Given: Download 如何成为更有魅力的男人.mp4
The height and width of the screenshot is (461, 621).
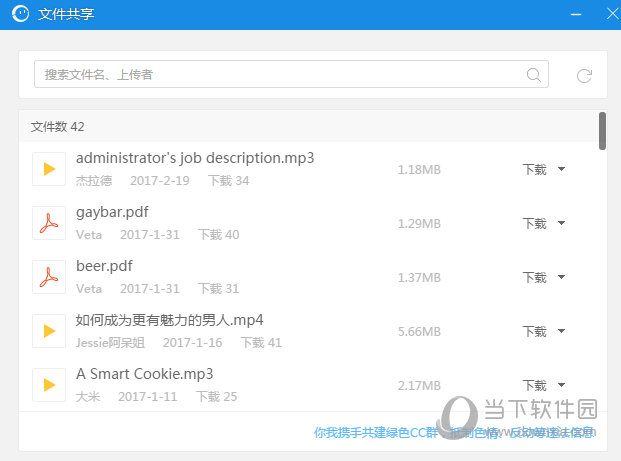Looking at the screenshot, I should (534, 331).
